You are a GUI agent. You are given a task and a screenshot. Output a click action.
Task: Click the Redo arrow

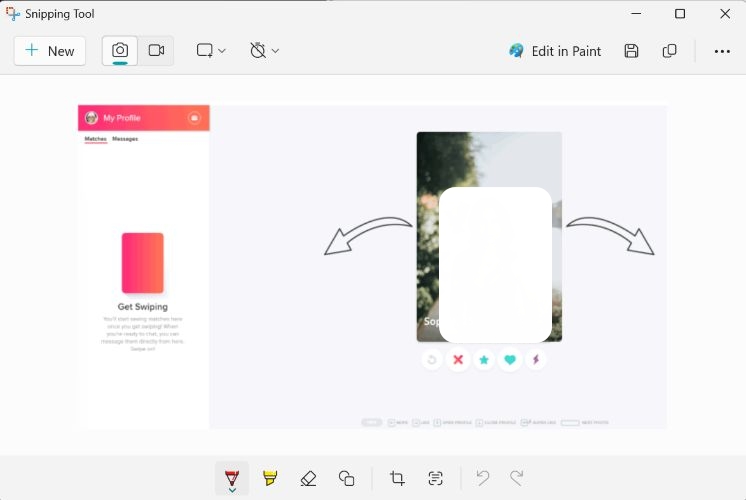[517, 478]
